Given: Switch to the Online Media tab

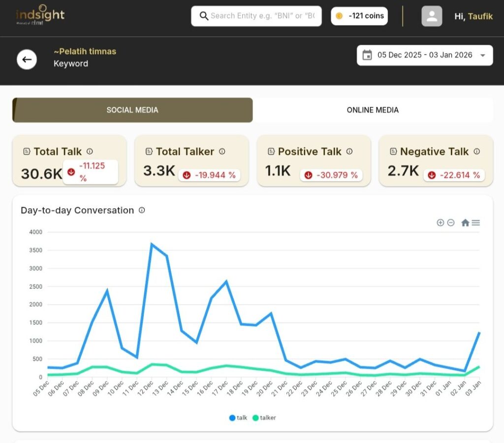Looking at the screenshot, I should pos(373,110).
